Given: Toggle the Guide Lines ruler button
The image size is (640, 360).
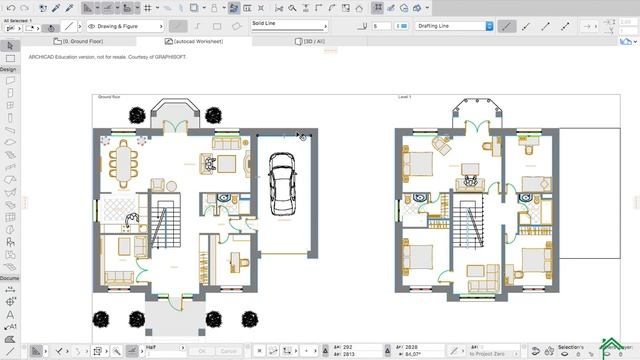Looking at the screenshot, I should (87, 8).
